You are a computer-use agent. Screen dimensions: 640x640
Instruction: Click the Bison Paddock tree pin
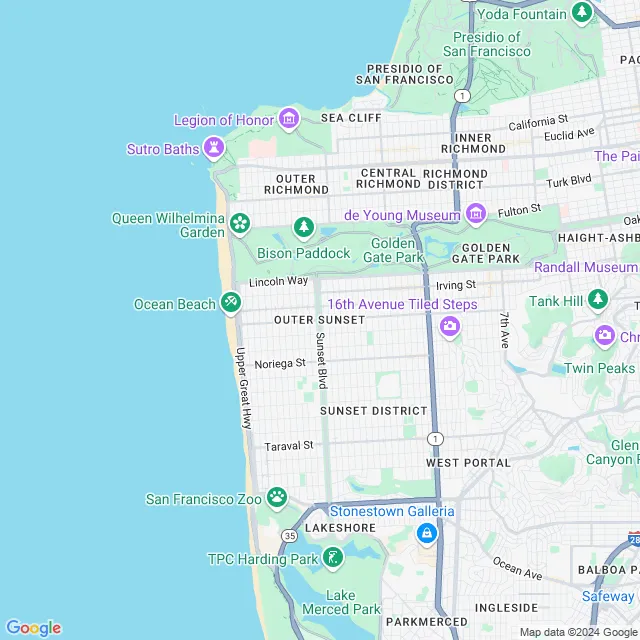point(304,228)
